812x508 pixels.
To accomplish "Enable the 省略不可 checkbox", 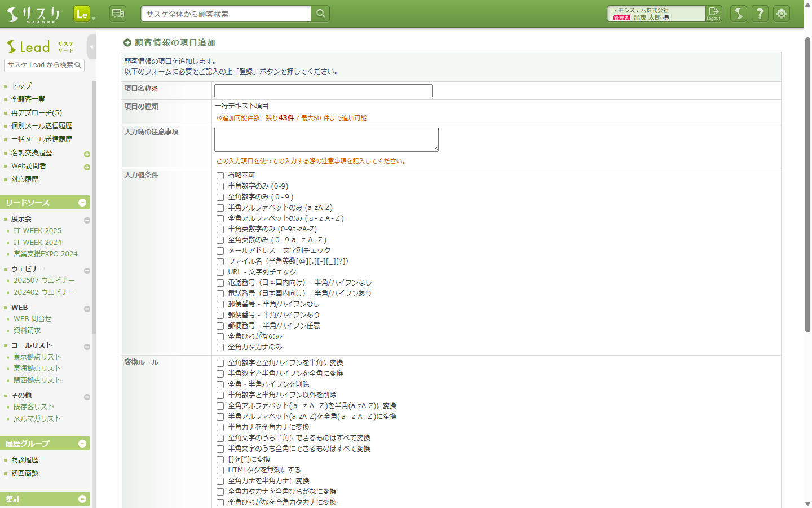I will click(220, 176).
